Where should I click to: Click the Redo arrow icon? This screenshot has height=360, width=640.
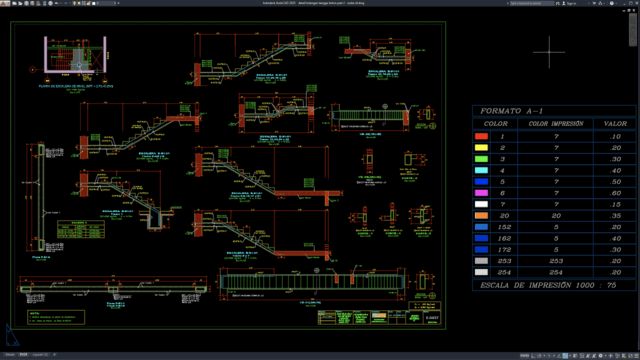pyautogui.click(x=66, y=3)
